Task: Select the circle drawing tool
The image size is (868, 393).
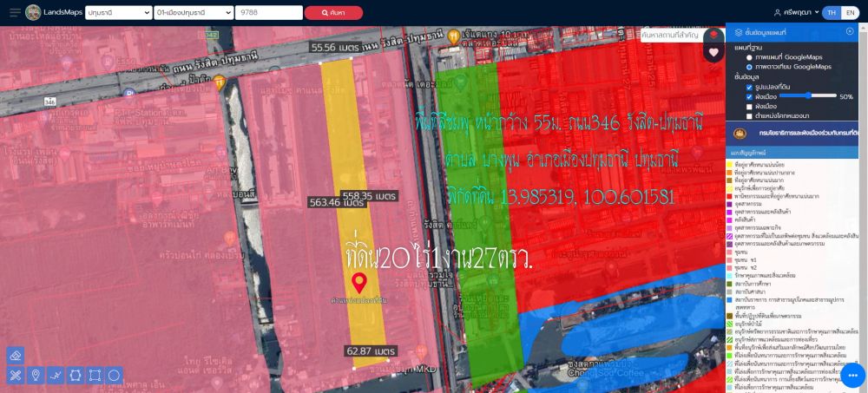Action: (x=115, y=376)
